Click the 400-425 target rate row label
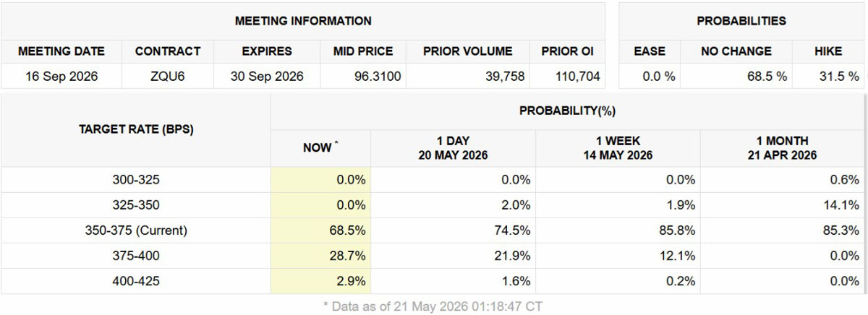 point(136,281)
